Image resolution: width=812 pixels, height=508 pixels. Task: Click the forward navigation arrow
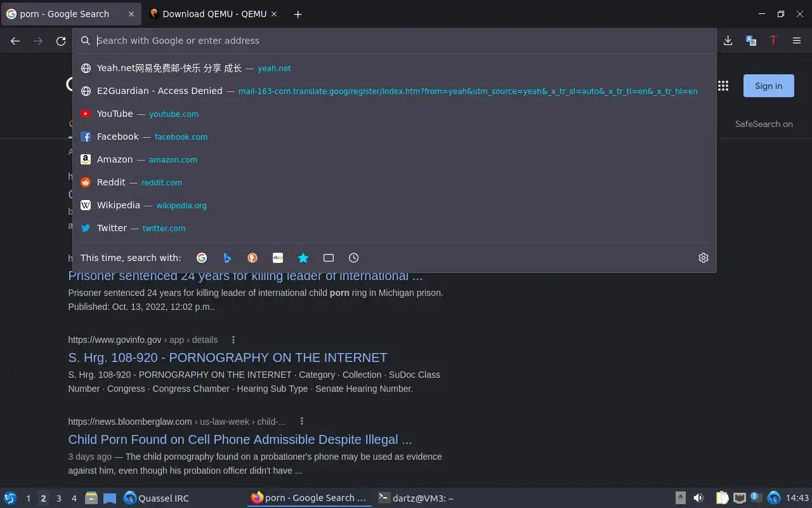coord(38,41)
